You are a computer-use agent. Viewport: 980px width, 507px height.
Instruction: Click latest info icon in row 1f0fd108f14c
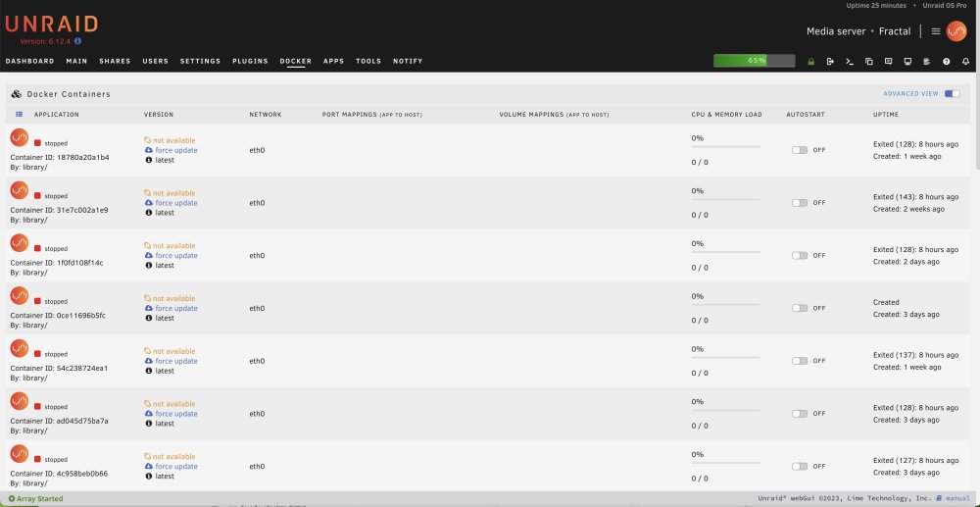[x=149, y=265]
